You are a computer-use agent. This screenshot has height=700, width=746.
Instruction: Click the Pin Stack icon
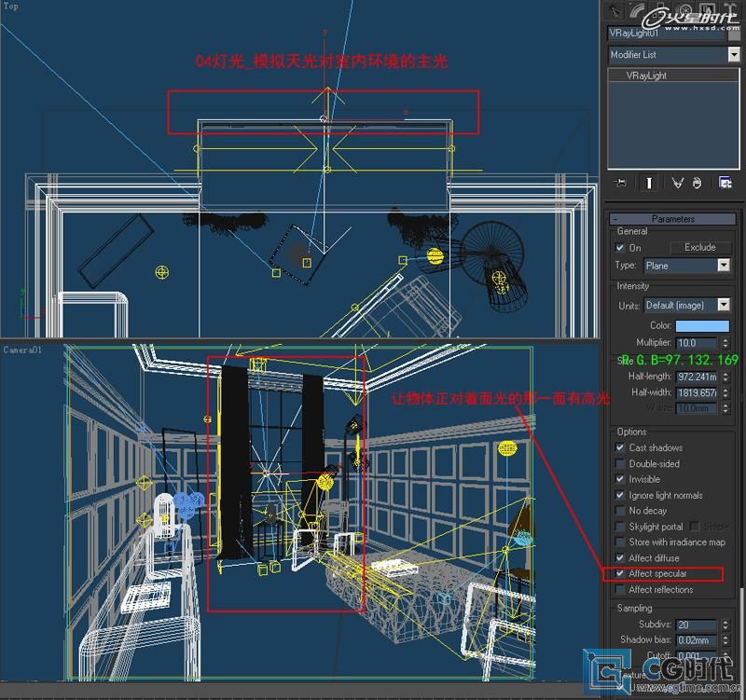(x=620, y=183)
